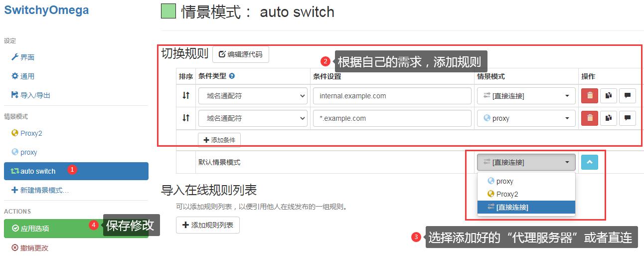The width and height of the screenshot is (644, 262).
Task: Choose [直接连接] in the open dropdown list
Action: click(526, 207)
